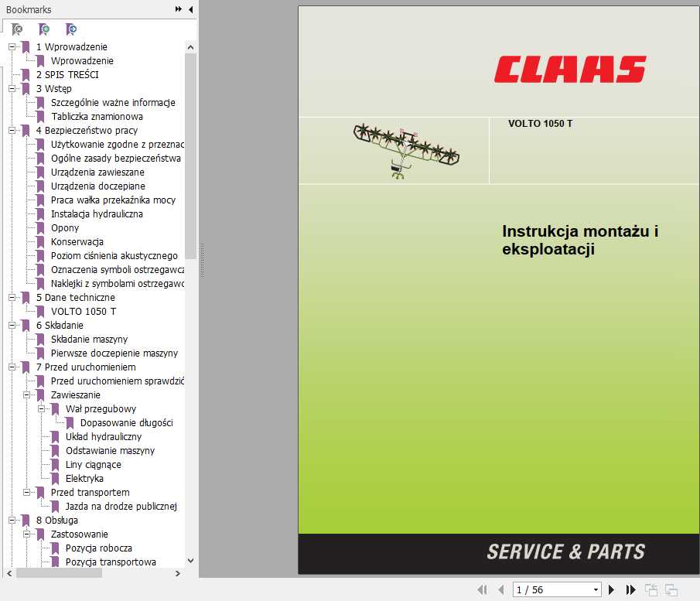
Task: Open the 'Odstawianie maszyny' bookmark
Action: [x=110, y=450]
